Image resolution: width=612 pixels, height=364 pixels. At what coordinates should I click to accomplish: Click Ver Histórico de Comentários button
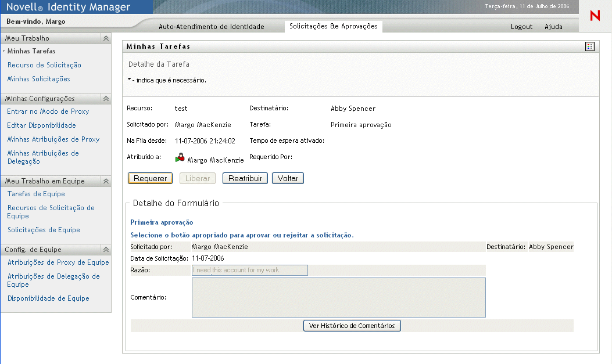[x=352, y=326]
